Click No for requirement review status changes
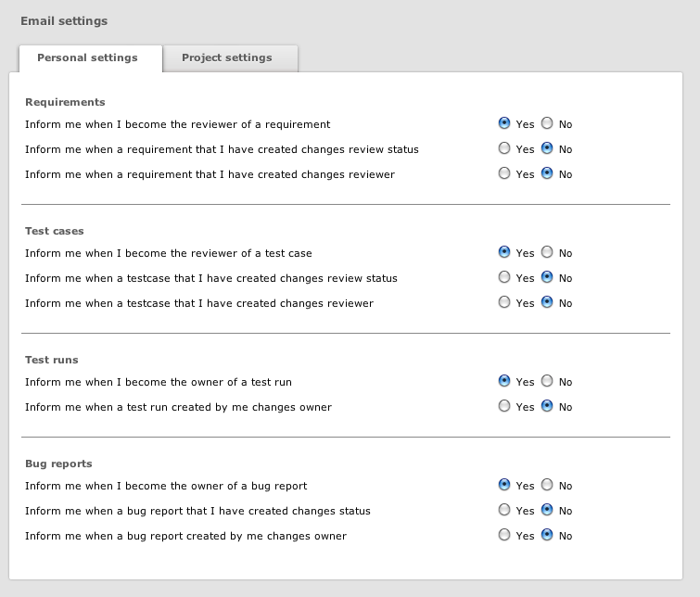This screenshot has width=700, height=597. 547,148
